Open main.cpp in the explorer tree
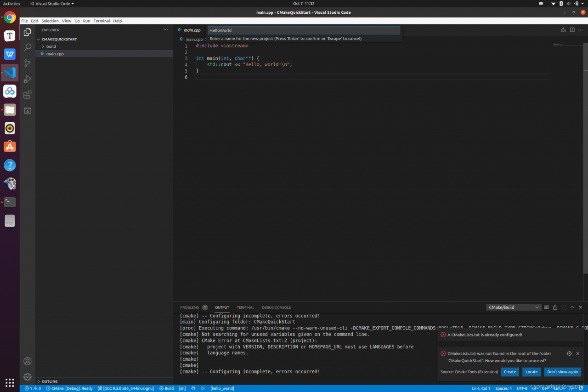The height and width of the screenshot is (392, 588). tap(104, 54)
